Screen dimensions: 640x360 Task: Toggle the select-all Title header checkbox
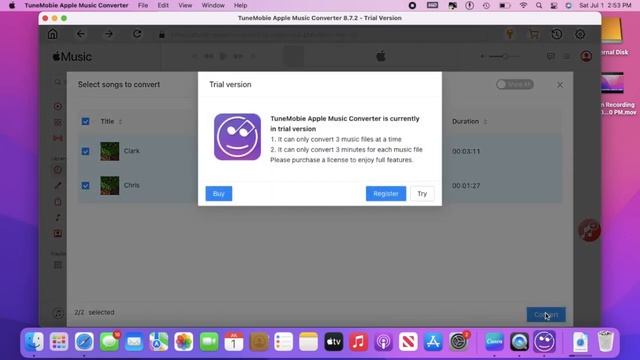(x=85, y=121)
